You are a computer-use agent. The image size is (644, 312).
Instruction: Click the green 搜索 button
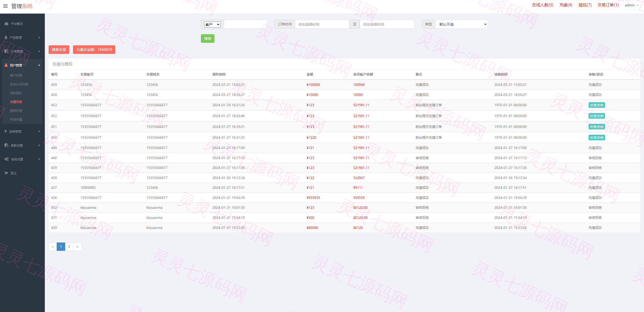click(x=208, y=39)
